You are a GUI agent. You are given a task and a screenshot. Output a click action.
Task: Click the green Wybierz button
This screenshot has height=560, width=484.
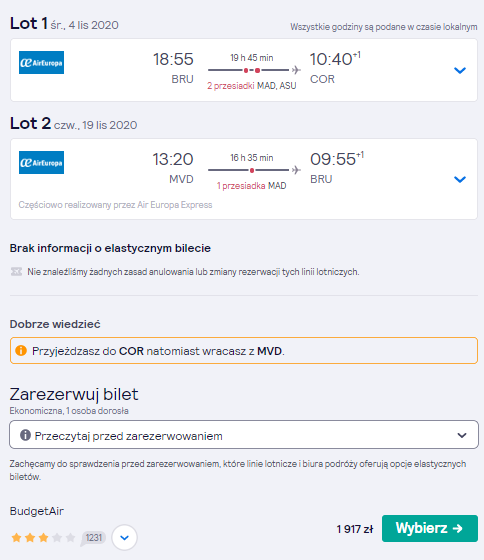pos(430,528)
